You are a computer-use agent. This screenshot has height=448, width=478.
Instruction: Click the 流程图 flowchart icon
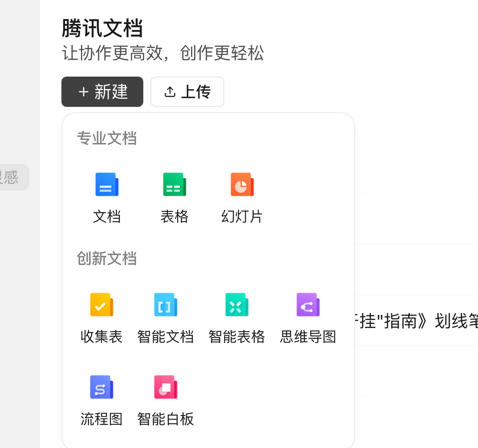101,387
